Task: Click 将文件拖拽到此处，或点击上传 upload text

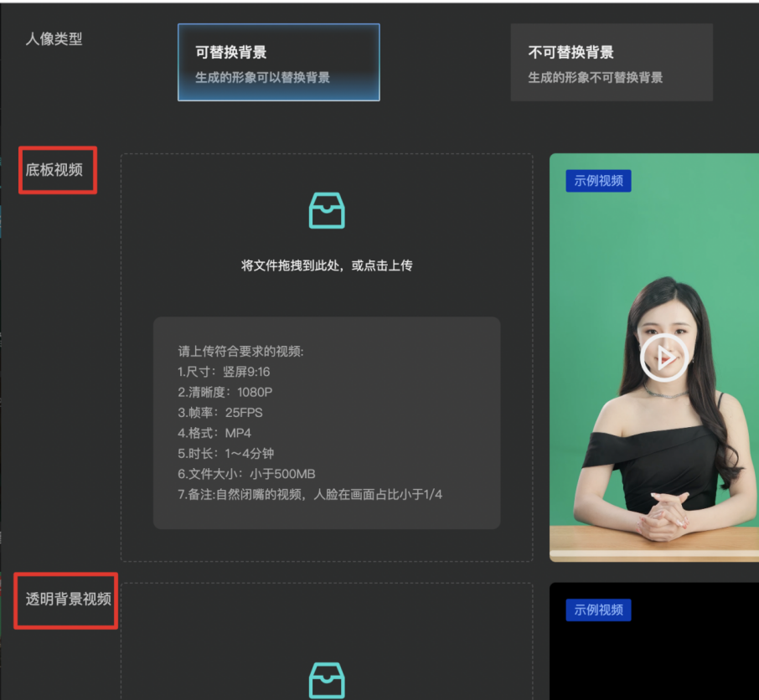Action: [x=327, y=265]
